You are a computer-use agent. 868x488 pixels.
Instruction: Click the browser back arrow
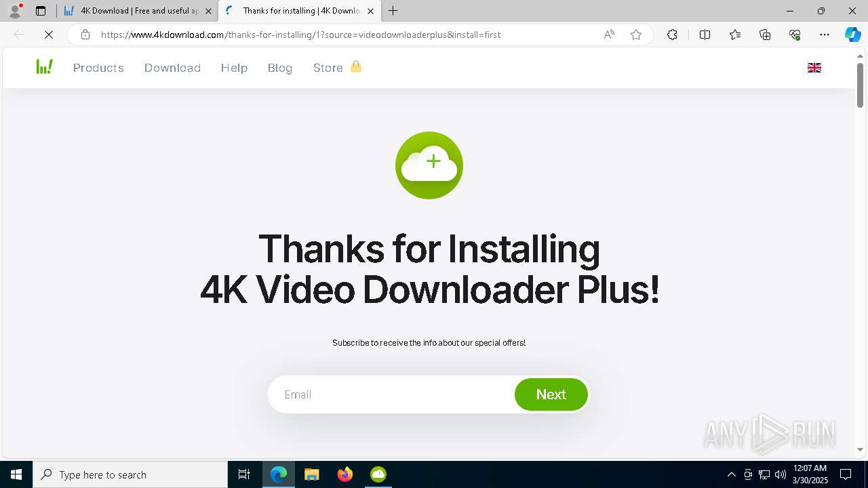19,35
